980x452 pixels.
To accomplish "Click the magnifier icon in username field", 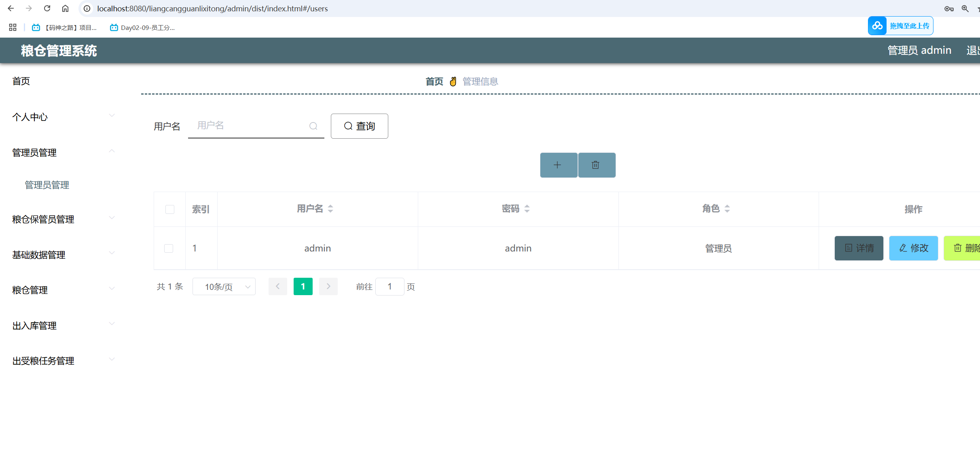I will [313, 126].
